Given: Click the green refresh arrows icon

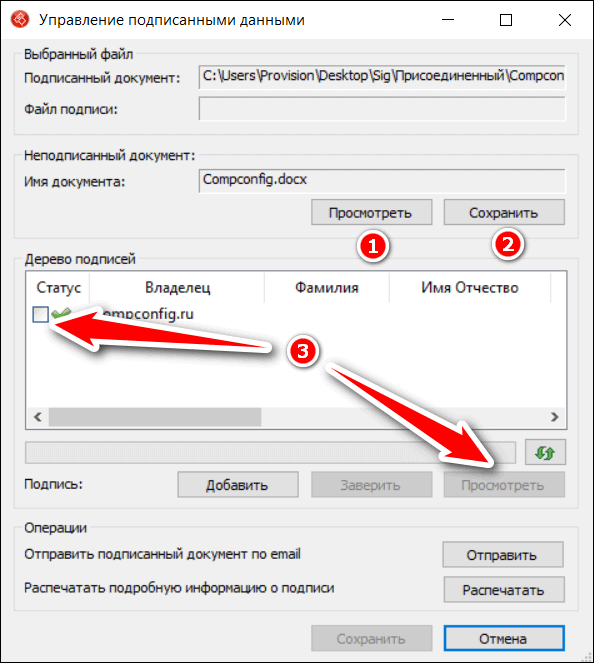Looking at the screenshot, I should pyautogui.click(x=545, y=453).
